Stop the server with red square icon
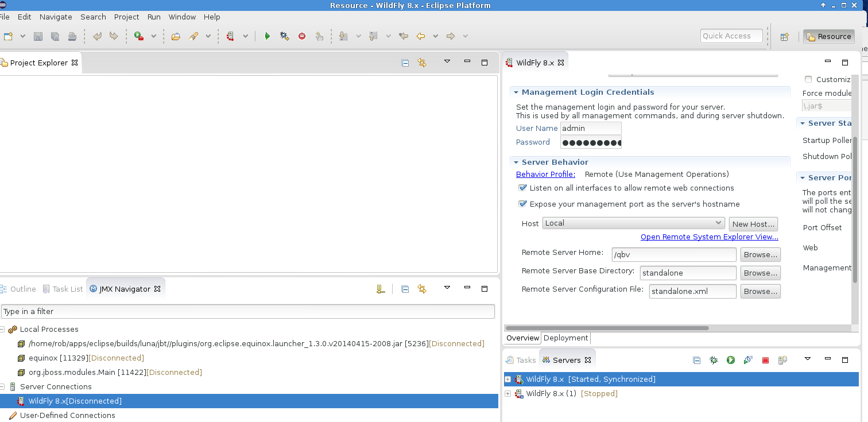 [x=765, y=361]
